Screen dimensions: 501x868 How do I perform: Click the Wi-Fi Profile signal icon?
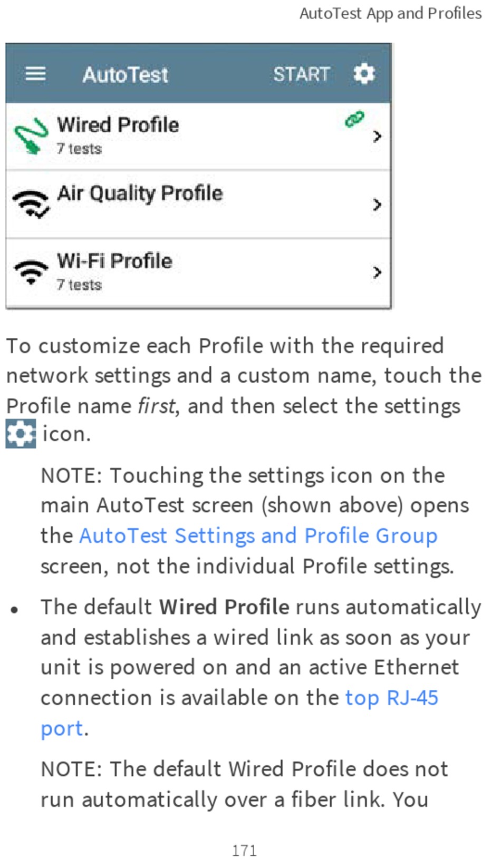pos(31,271)
